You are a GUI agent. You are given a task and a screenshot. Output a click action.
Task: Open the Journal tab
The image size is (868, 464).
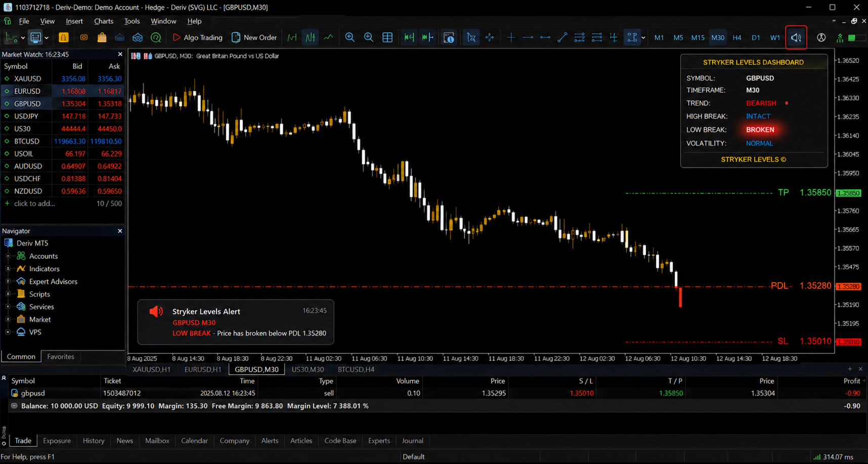pyautogui.click(x=413, y=441)
